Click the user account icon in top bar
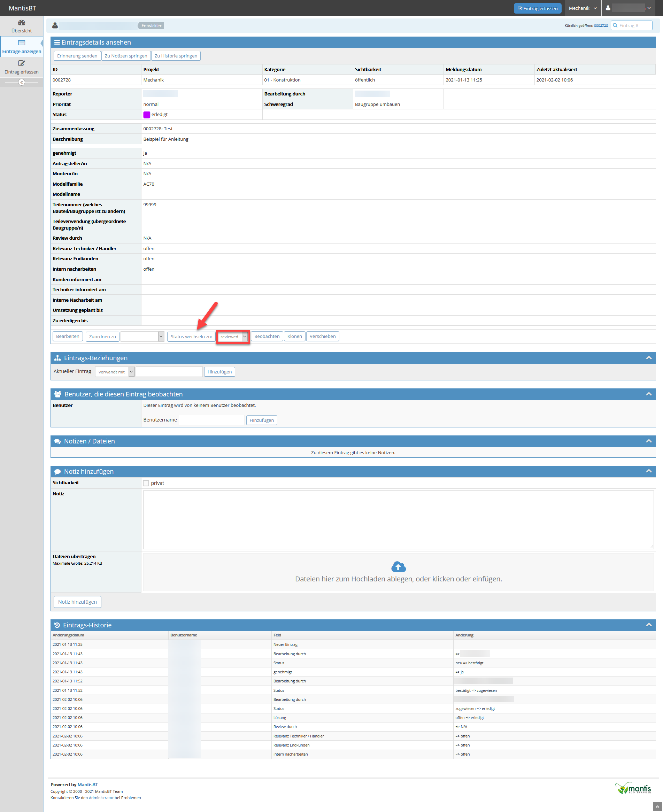The width and height of the screenshot is (663, 812). click(x=608, y=8)
